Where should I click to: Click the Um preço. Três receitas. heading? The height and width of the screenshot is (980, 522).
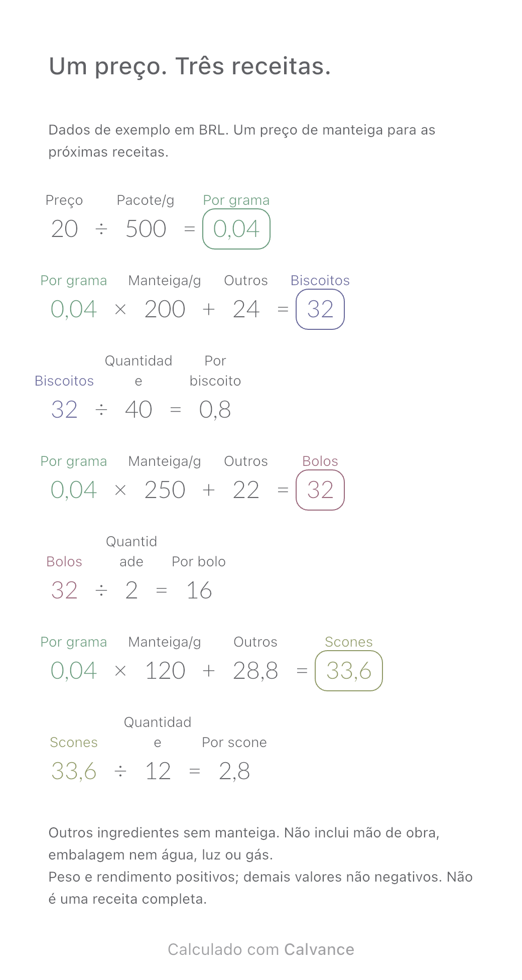point(190,66)
